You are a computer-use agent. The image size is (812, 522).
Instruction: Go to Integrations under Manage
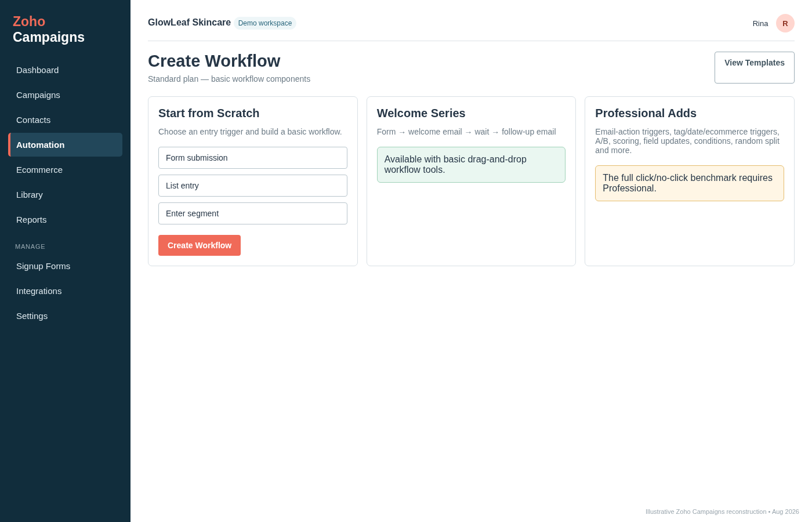click(65, 291)
